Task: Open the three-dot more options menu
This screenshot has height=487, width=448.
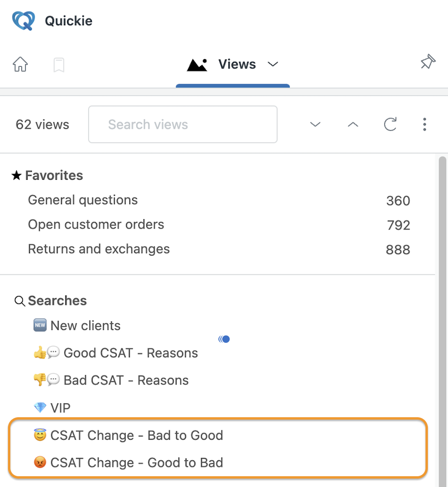Action: tap(425, 124)
